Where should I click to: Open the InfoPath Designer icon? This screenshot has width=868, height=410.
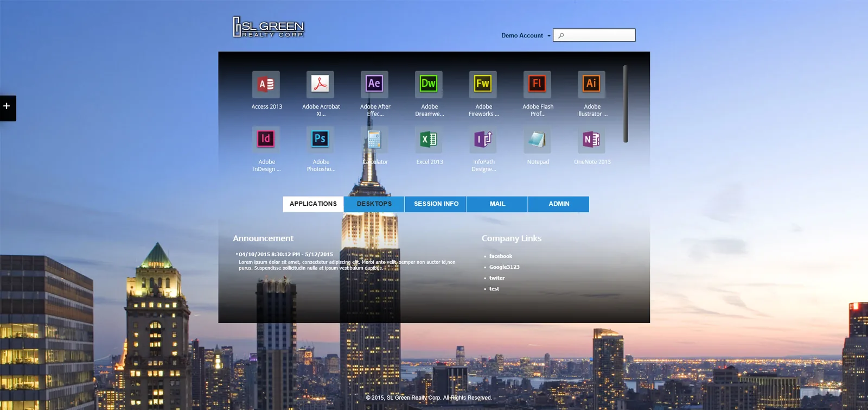(483, 140)
